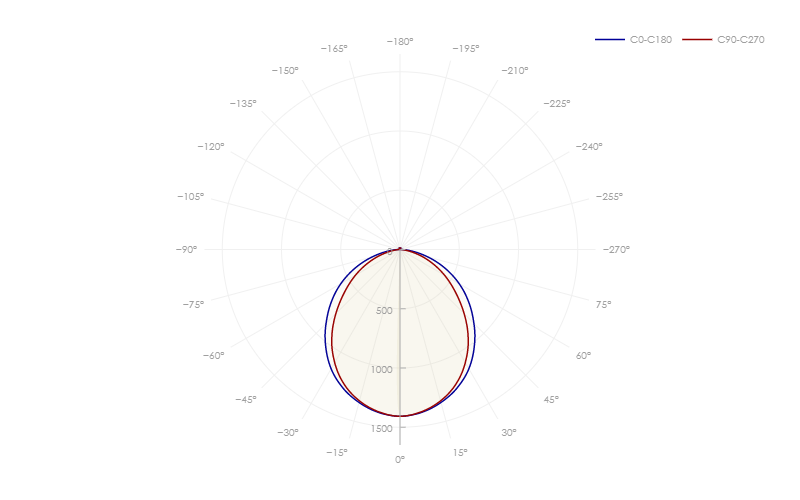Click the −180° angle label at top
This screenshot has height=500, width=800.
click(400, 42)
